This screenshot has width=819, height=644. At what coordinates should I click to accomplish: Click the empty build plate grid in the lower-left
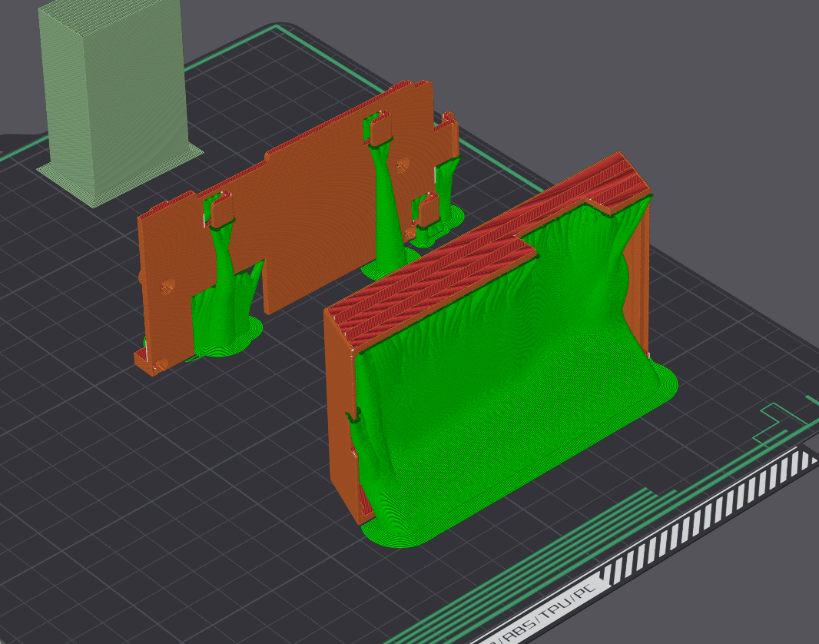pyautogui.click(x=154, y=500)
